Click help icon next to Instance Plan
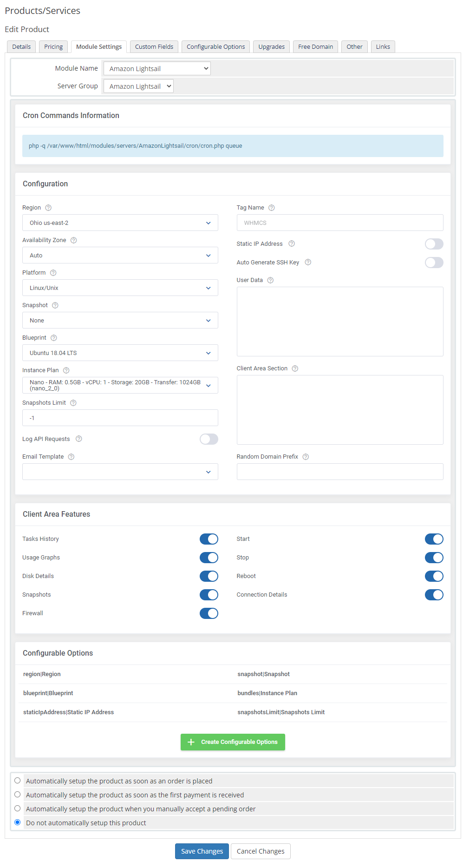The width and height of the screenshot is (463, 868). click(66, 370)
